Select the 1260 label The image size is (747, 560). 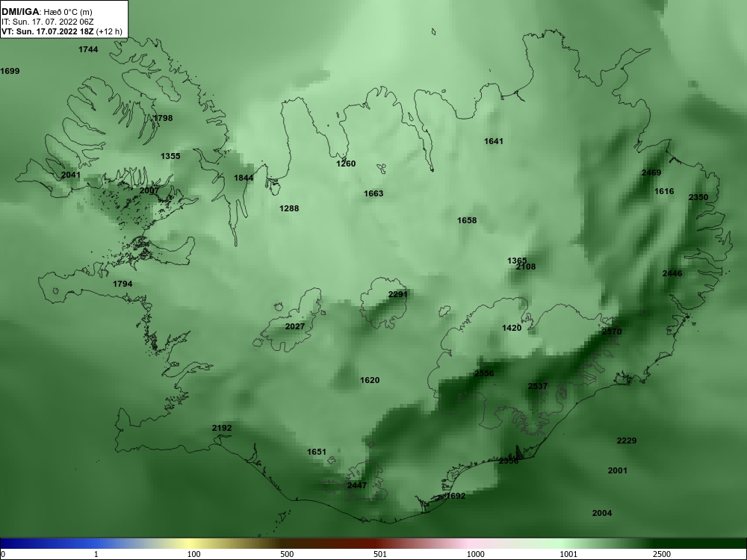point(346,164)
